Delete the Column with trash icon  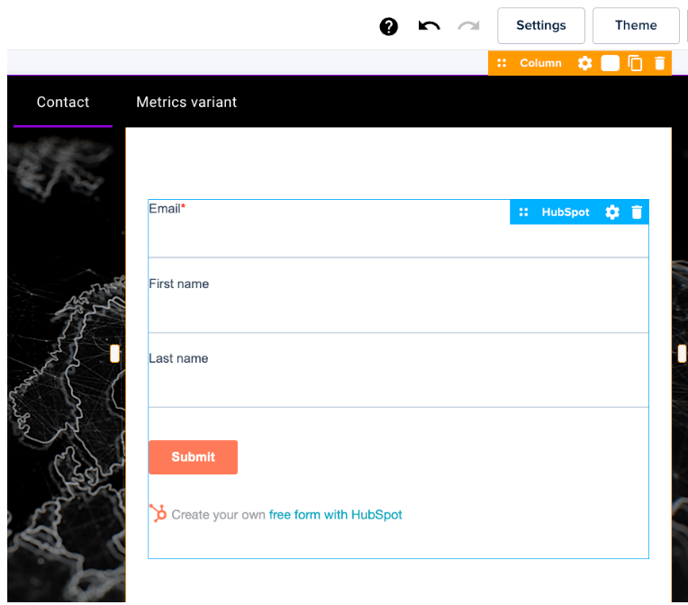pos(660,63)
